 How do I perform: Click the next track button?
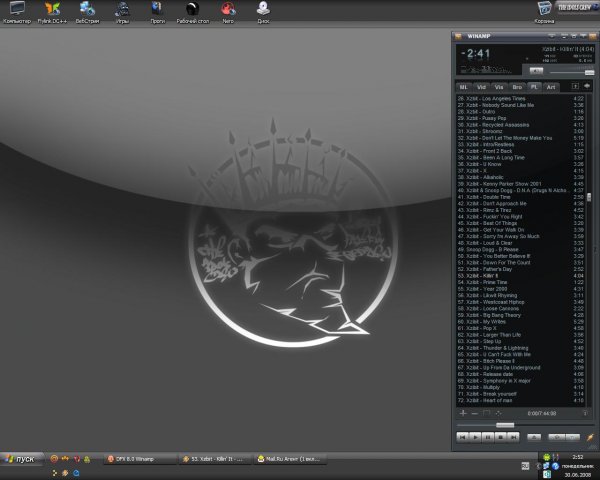[513, 437]
